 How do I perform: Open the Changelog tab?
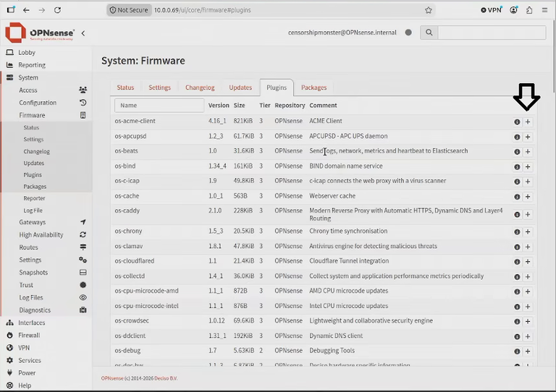pos(200,88)
